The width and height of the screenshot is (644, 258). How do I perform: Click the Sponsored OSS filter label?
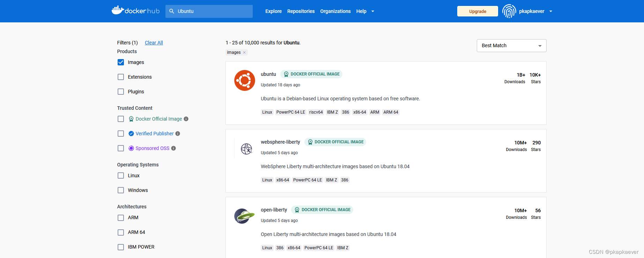[153, 148]
